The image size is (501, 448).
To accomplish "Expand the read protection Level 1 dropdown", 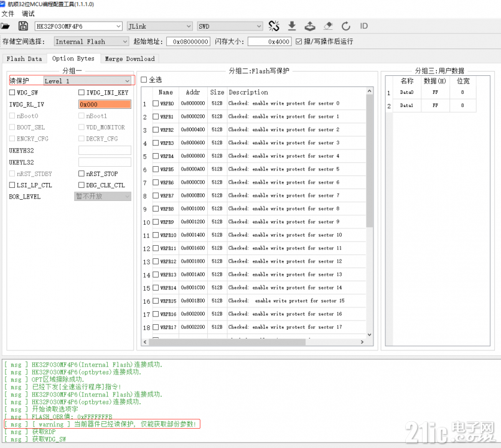I will [88, 81].
